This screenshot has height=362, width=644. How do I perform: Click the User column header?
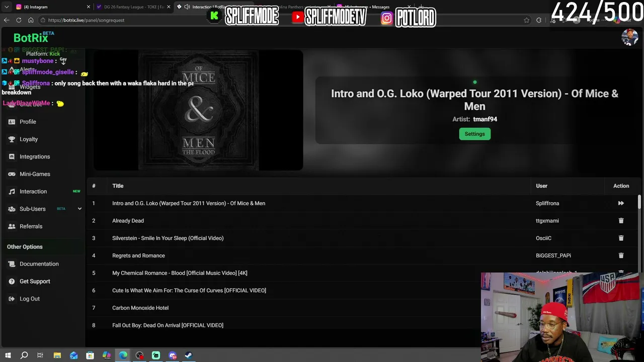(x=541, y=186)
